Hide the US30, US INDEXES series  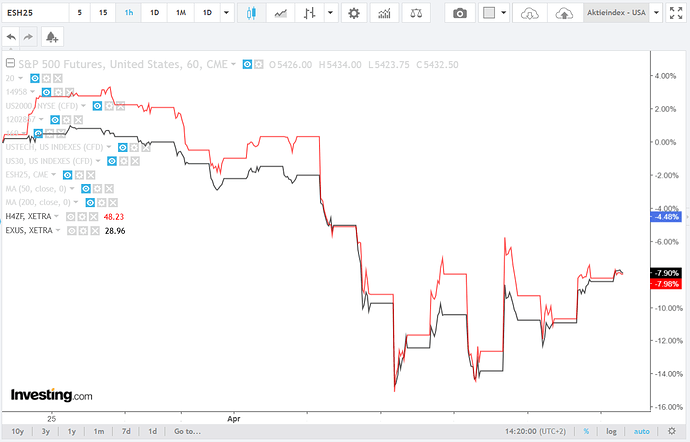(112, 161)
